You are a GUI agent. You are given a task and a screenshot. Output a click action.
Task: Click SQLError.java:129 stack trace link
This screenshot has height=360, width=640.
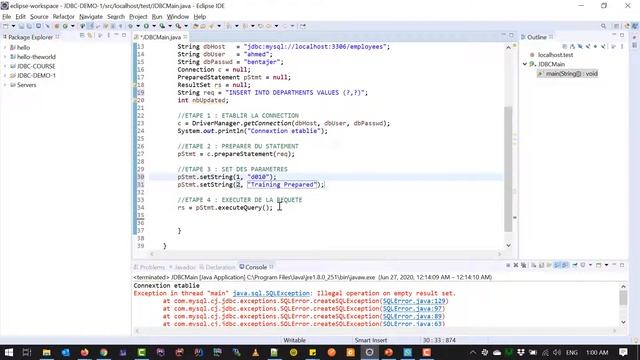click(x=413, y=301)
